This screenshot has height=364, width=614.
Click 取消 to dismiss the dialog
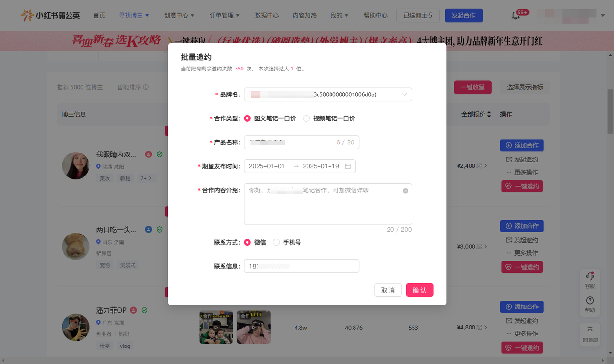388,290
